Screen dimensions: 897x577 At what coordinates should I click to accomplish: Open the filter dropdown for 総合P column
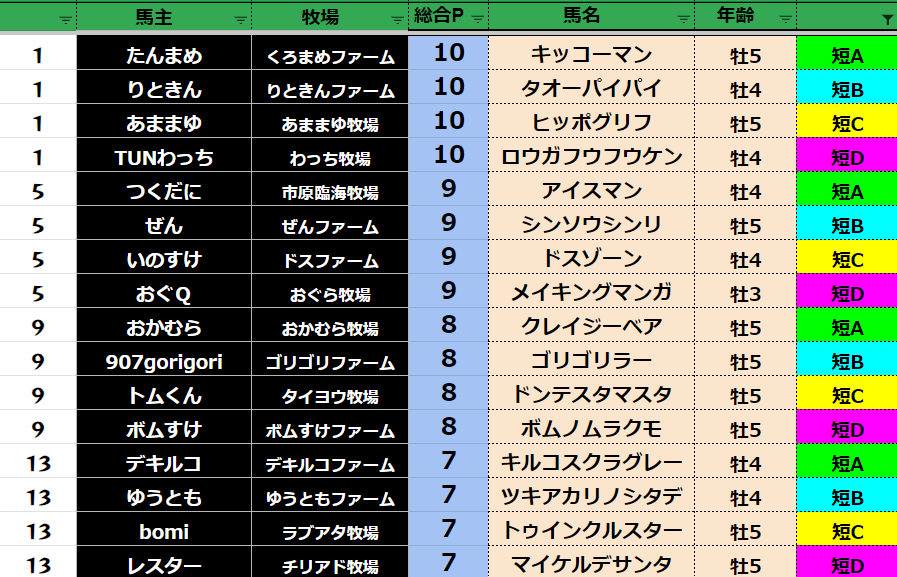477,19
